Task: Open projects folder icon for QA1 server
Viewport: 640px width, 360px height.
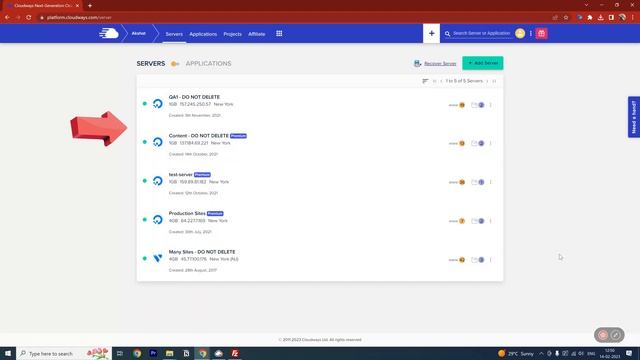Action: coord(478,105)
